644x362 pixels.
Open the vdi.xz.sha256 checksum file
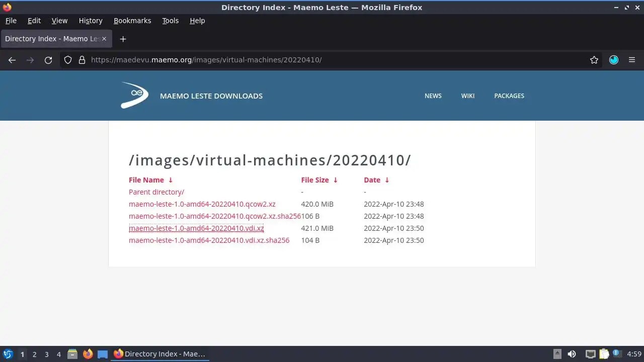pos(209,240)
